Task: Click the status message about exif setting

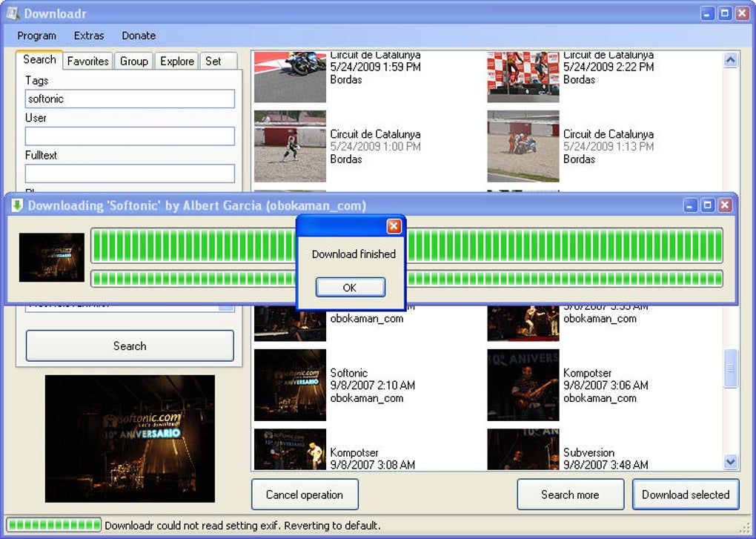Action: (242, 526)
